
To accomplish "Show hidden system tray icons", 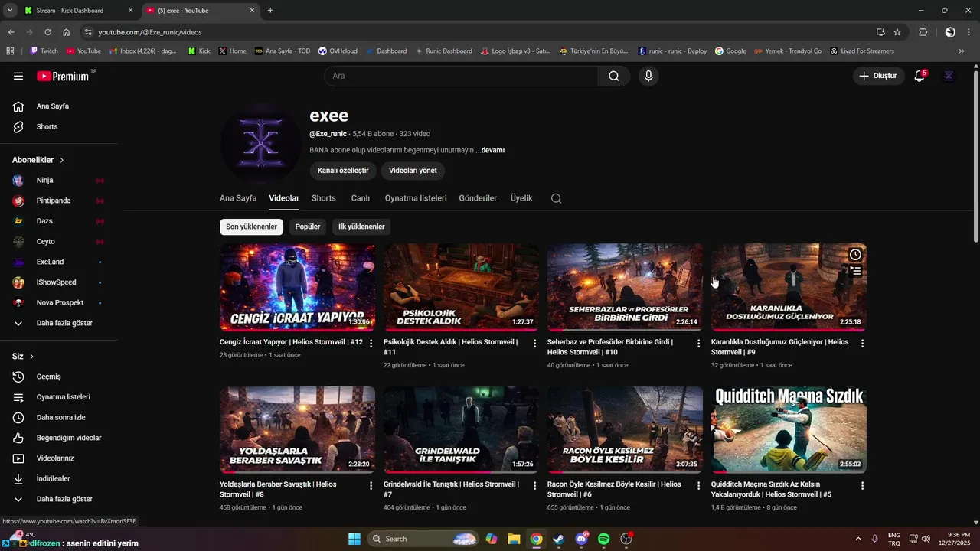I will point(857,539).
